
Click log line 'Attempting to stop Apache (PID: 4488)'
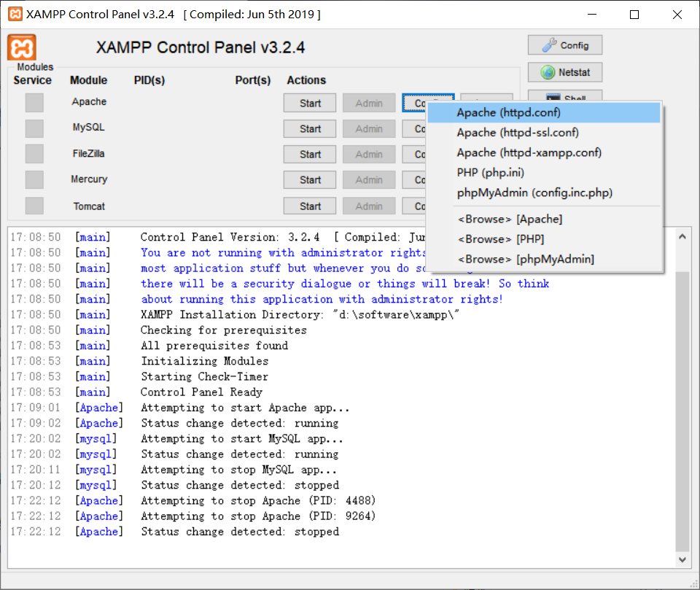coord(258,501)
